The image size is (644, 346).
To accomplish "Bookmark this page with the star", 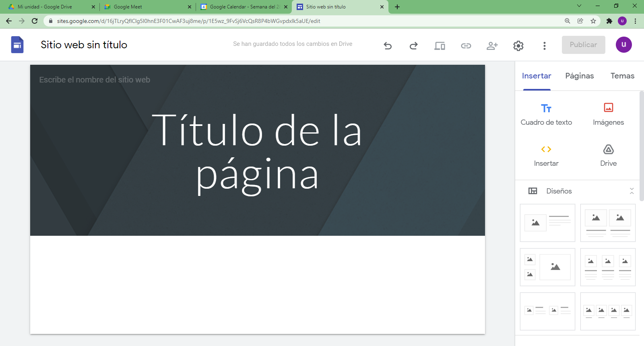I will tap(593, 21).
